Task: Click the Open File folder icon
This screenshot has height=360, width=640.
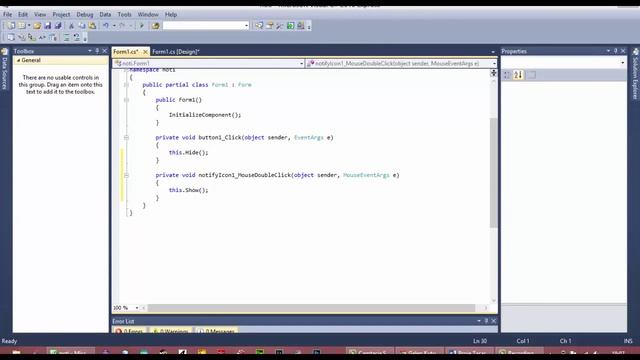Action: point(37,26)
